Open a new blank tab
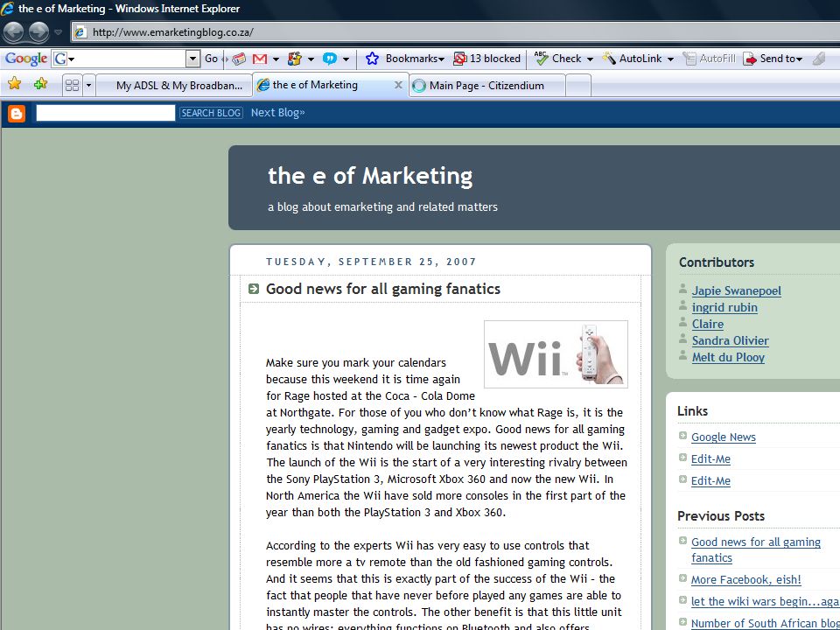The width and height of the screenshot is (840, 630). tap(578, 85)
